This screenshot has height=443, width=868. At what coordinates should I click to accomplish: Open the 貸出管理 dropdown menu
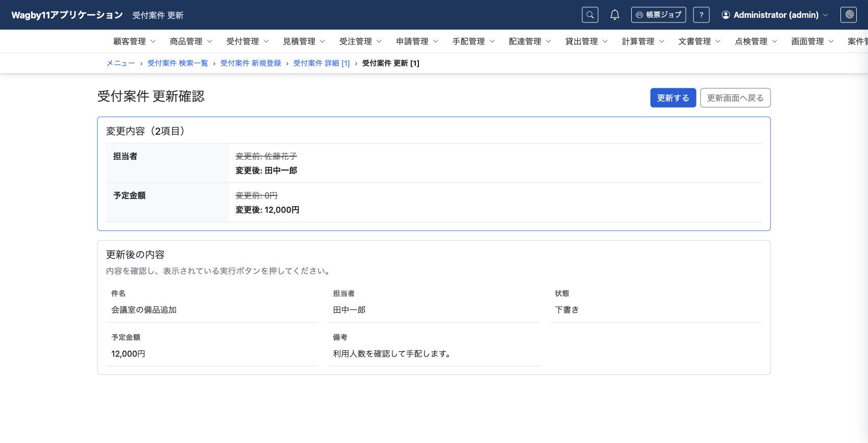point(586,41)
